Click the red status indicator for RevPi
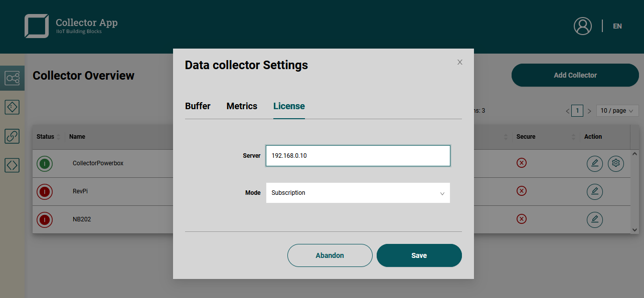Viewport: 644px width, 298px height. pos(45,191)
